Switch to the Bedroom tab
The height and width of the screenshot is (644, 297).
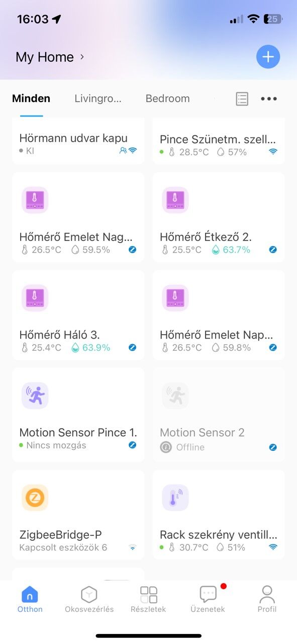point(168,99)
